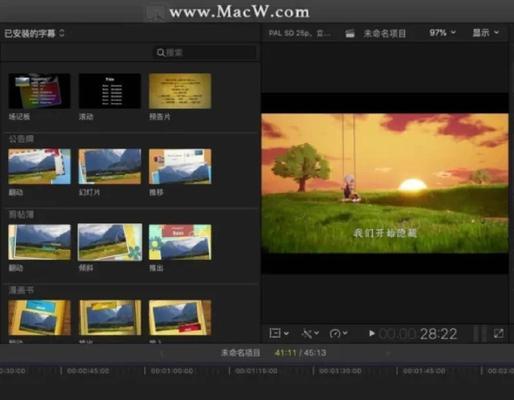Click the play button in the viewer
The width and height of the screenshot is (514, 400).
click(x=372, y=333)
